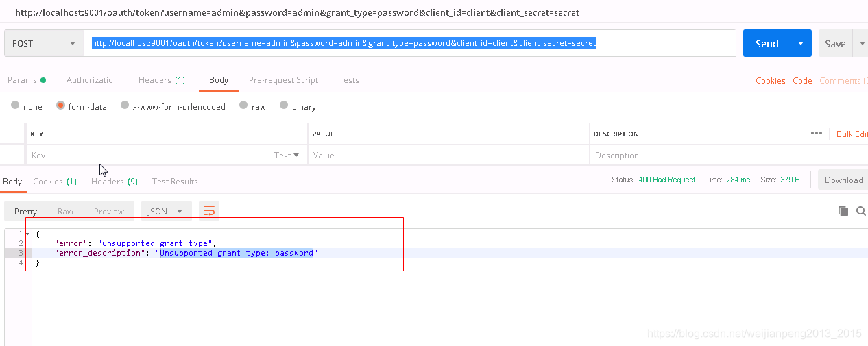Open the response Cookies (1) tab

point(55,182)
